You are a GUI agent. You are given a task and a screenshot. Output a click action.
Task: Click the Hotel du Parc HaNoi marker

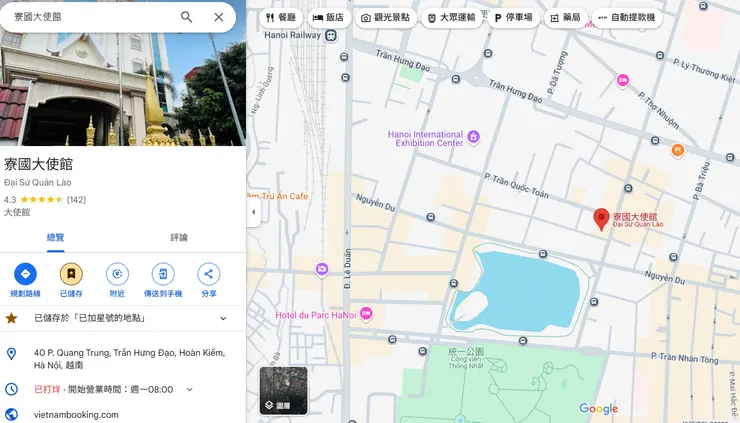[x=366, y=313]
